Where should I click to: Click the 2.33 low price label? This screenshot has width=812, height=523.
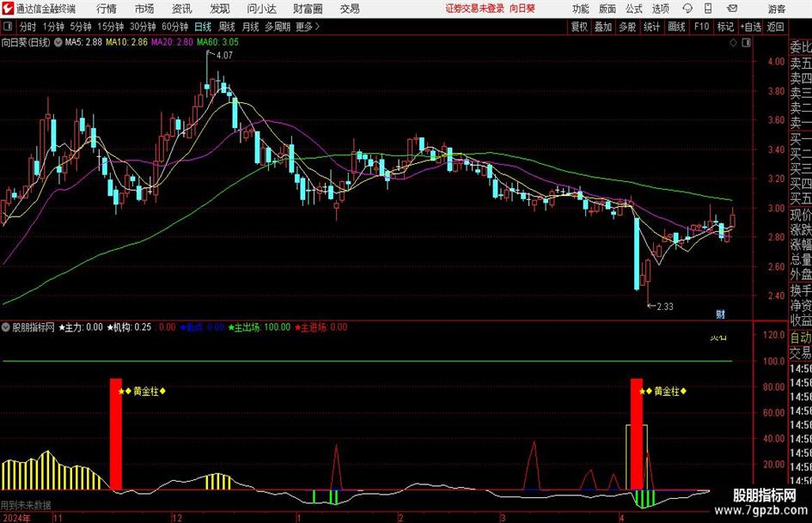[x=665, y=307]
